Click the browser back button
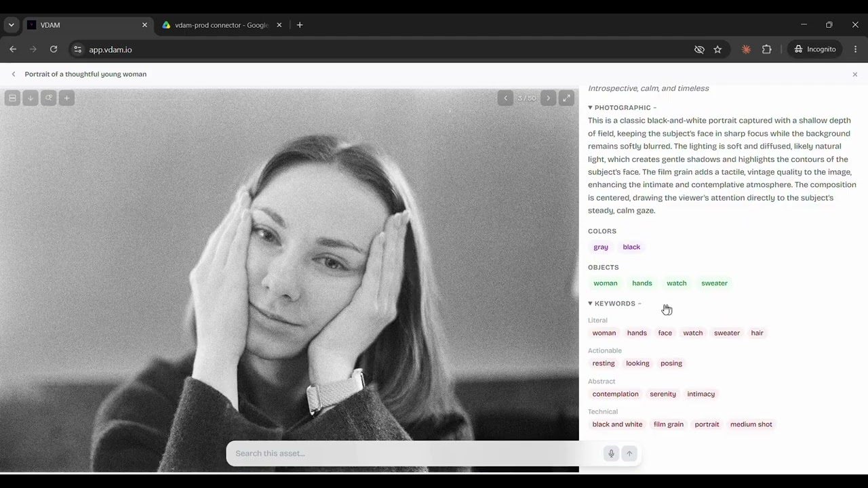The height and width of the screenshot is (488, 868). pyautogui.click(x=13, y=49)
